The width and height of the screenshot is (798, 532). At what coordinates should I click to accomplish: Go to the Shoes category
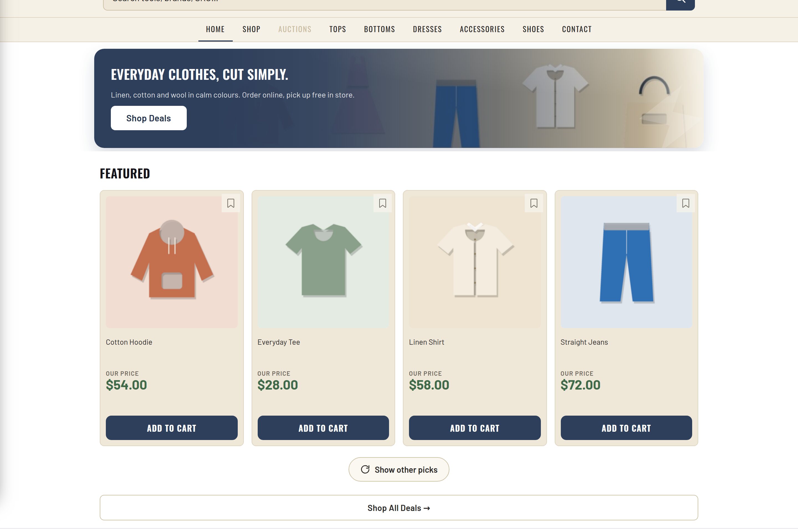point(533,30)
